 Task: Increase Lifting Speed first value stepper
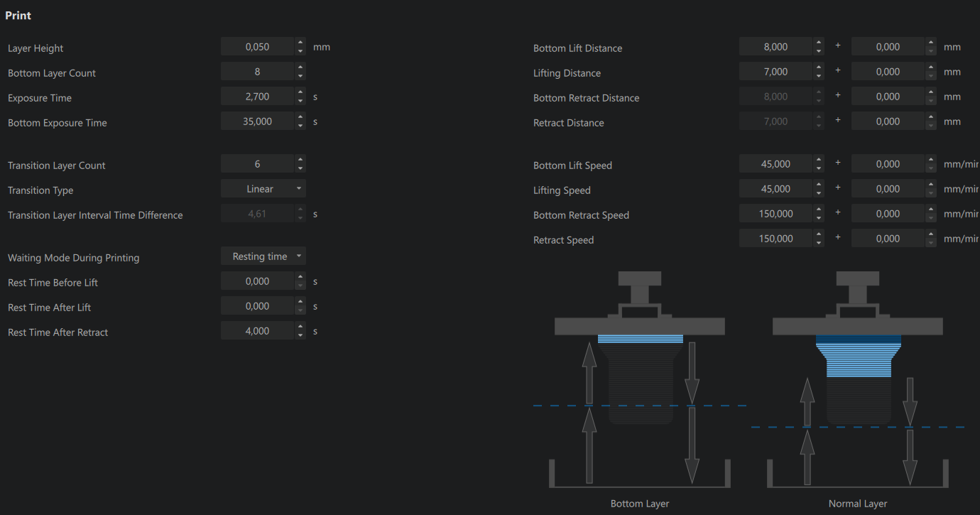[819, 185]
